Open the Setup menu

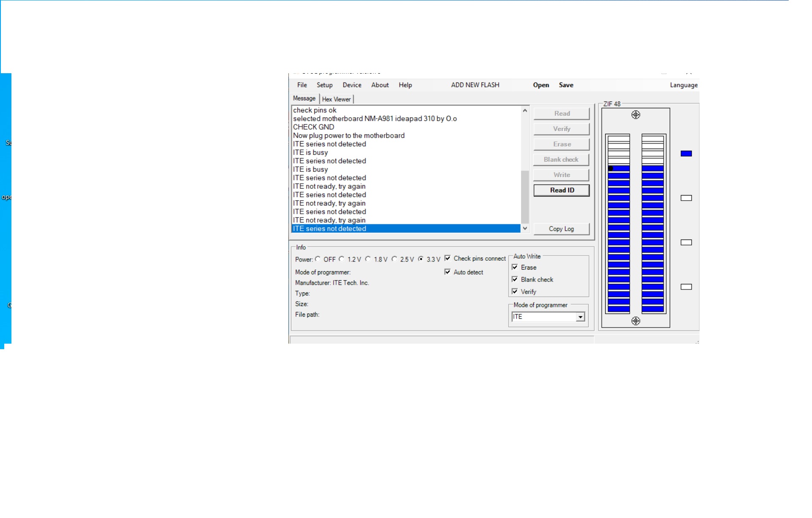(324, 85)
